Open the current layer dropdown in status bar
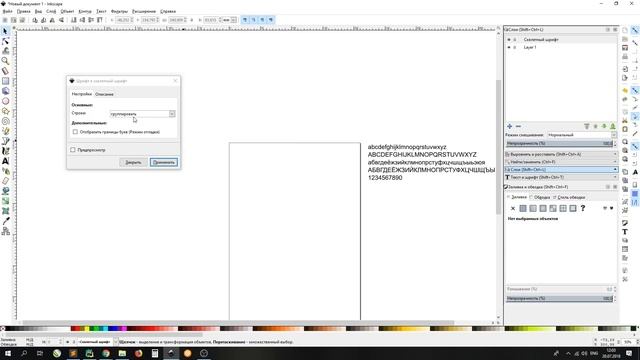Image resolution: width=640 pixels, height=360 pixels. click(x=97, y=342)
